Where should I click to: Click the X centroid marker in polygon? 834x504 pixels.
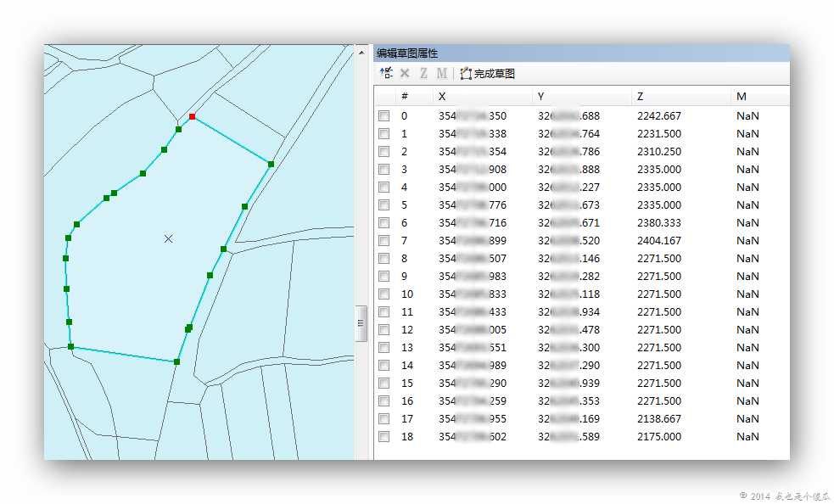(169, 239)
